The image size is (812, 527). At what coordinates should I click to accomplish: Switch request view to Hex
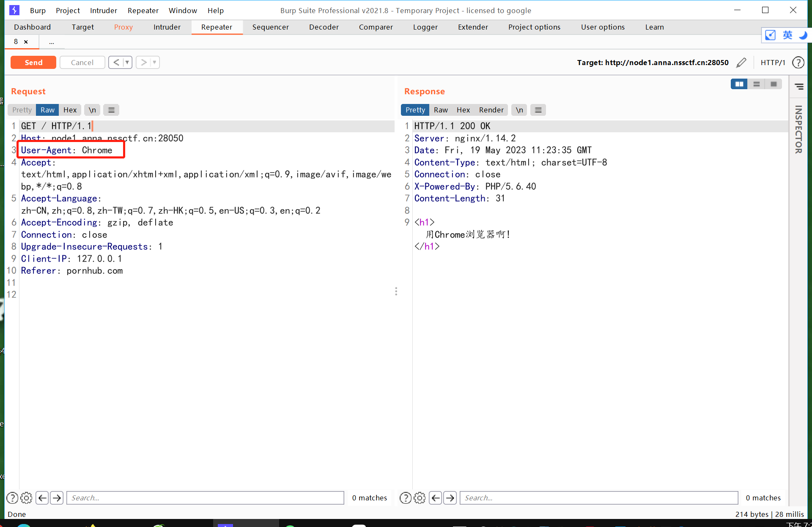pos(70,110)
